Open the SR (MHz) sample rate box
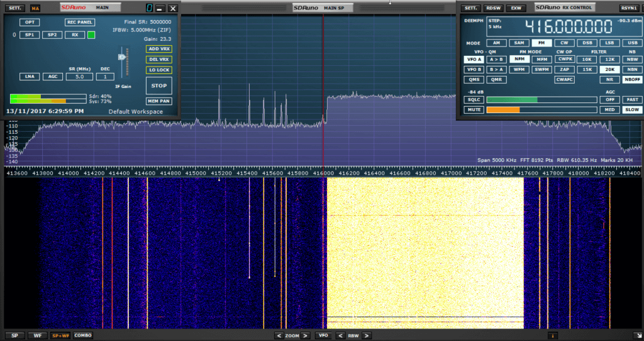This screenshot has width=644, height=341. 80,77
